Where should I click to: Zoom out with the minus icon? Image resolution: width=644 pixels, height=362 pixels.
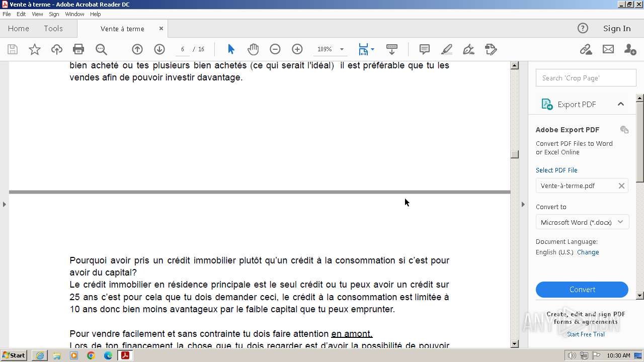coord(275,49)
